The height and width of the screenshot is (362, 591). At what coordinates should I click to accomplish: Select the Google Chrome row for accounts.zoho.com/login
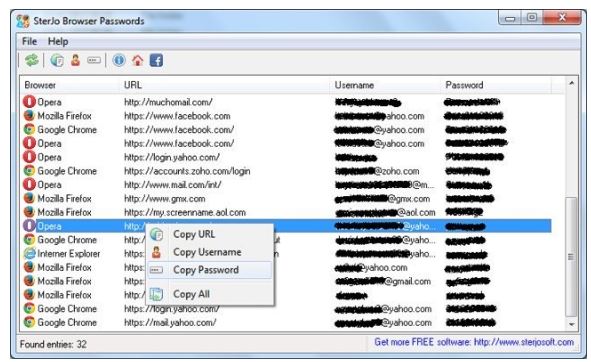pos(286,171)
